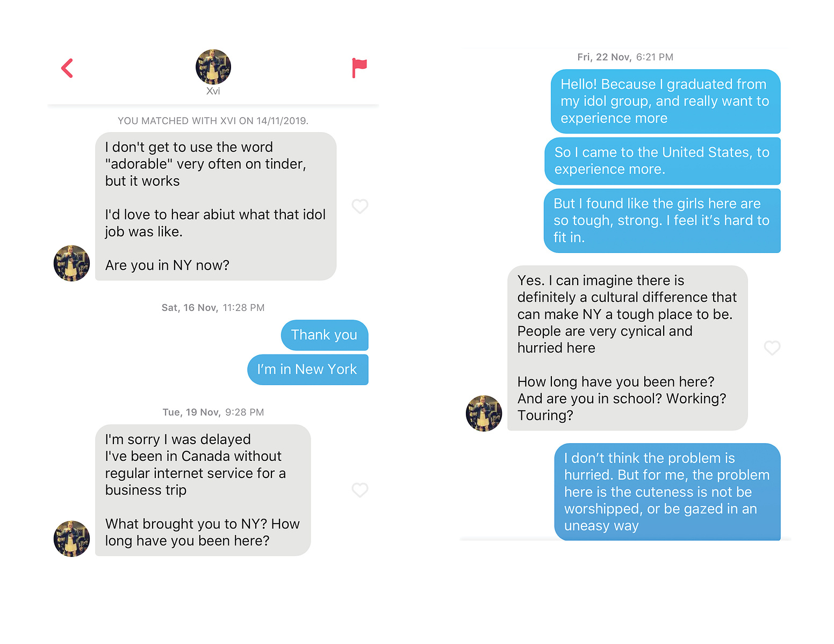Screen dimensions: 834x644
Task: Heart the cultural difference message
Action: (772, 348)
